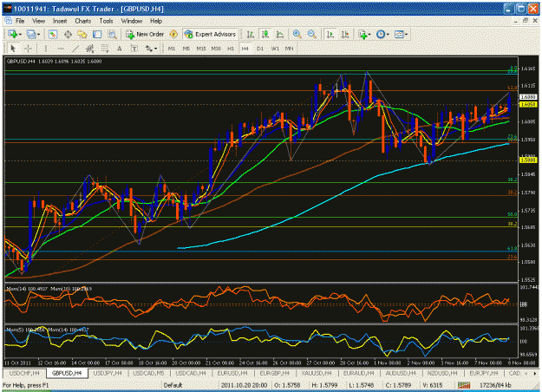Select the Cursor arrow tool
Screen dimensions: 542x392
pos(13,49)
